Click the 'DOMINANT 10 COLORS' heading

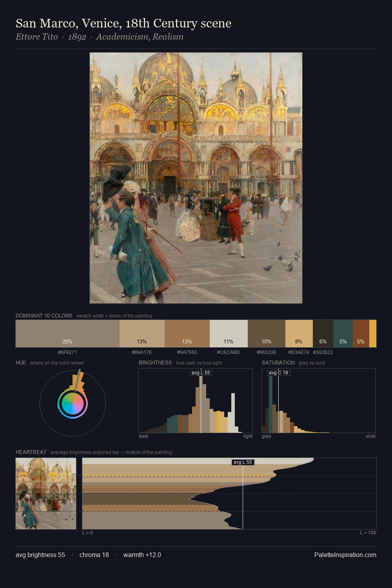[44, 316]
